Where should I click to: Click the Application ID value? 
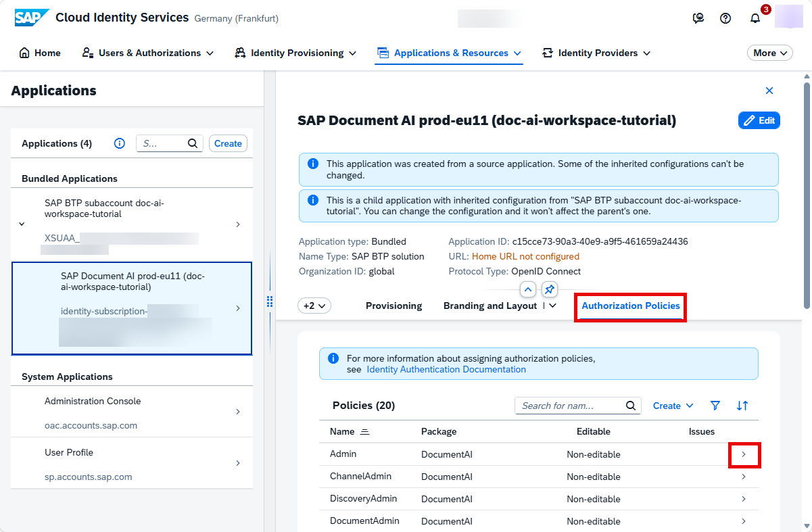click(600, 241)
